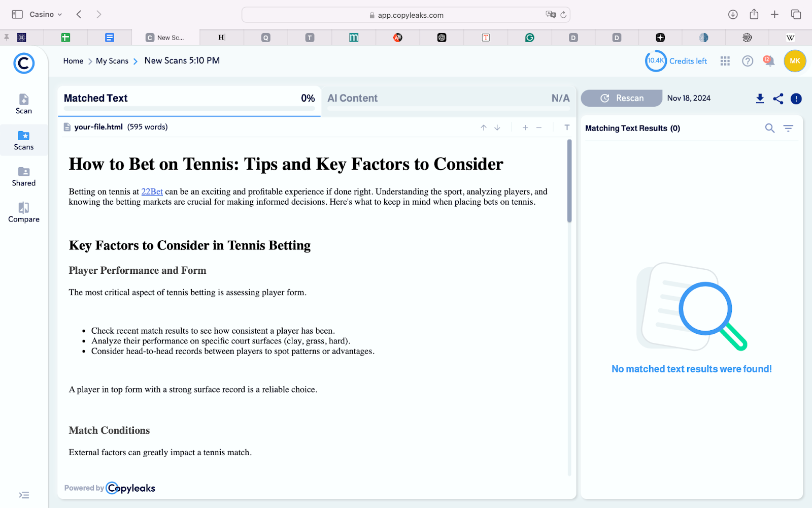Open the Scans folder in sidebar

click(24, 140)
